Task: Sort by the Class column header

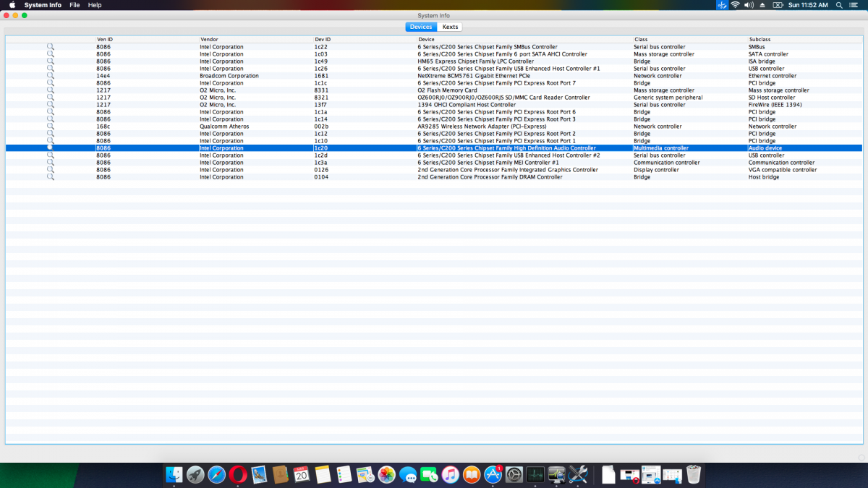Action: click(x=641, y=39)
